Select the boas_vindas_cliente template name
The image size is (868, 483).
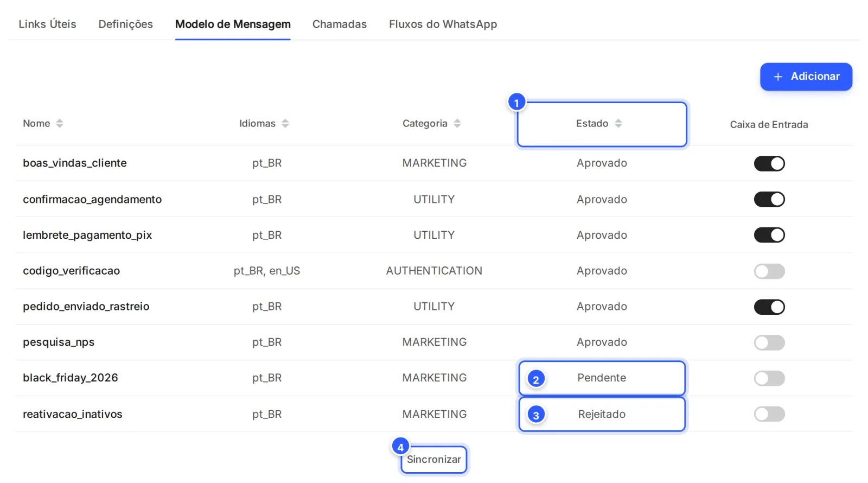point(75,163)
